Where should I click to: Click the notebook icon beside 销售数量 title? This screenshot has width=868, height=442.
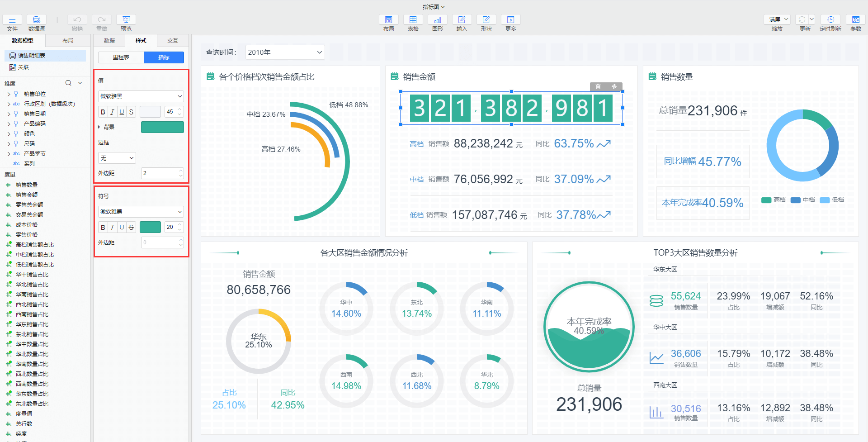(x=652, y=76)
